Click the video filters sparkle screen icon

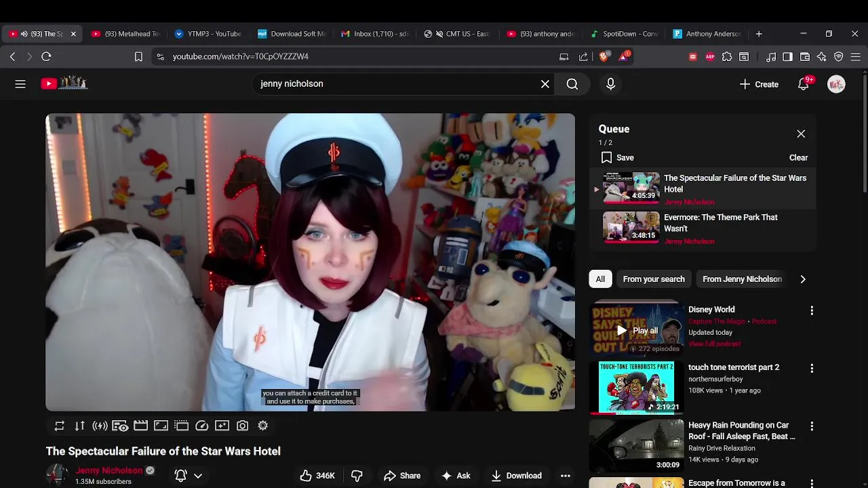point(222,426)
